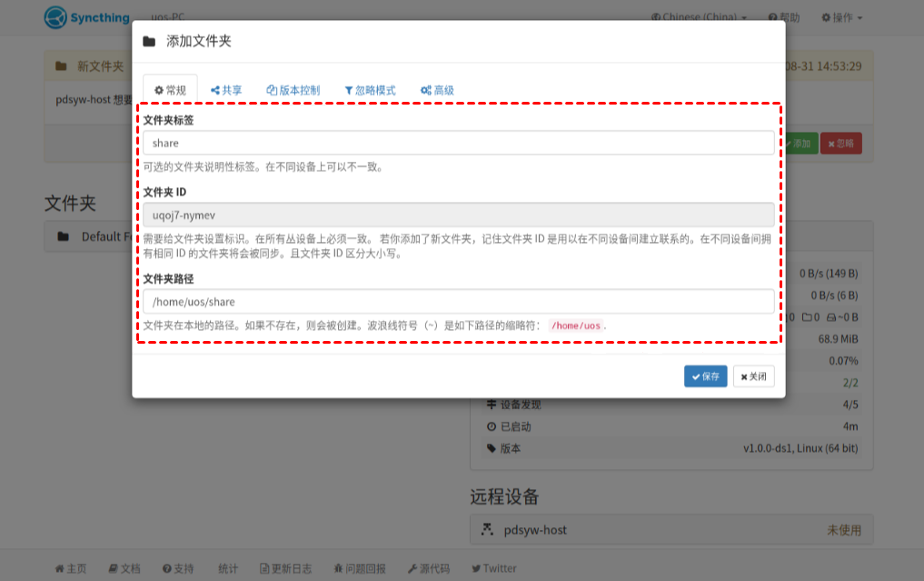
Task: Click the 文件夹 ID field uqoj7-nymev
Action: pos(458,215)
